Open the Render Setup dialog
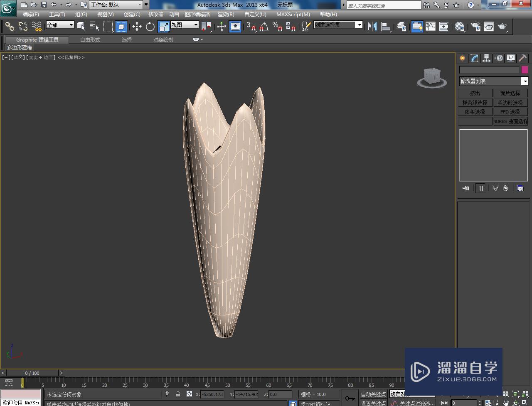Image resolution: width=532 pixels, height=406 pixels. click(475, 27)
